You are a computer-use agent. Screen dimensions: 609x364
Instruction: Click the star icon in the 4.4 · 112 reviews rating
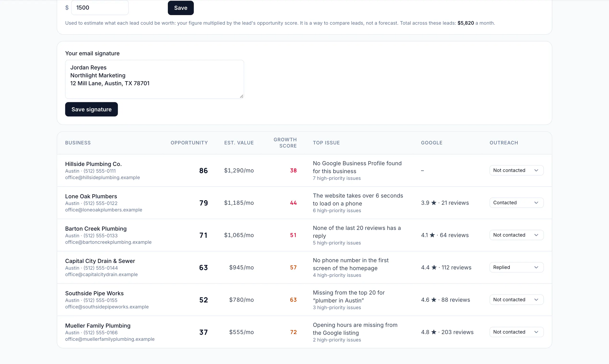[434, 267]
